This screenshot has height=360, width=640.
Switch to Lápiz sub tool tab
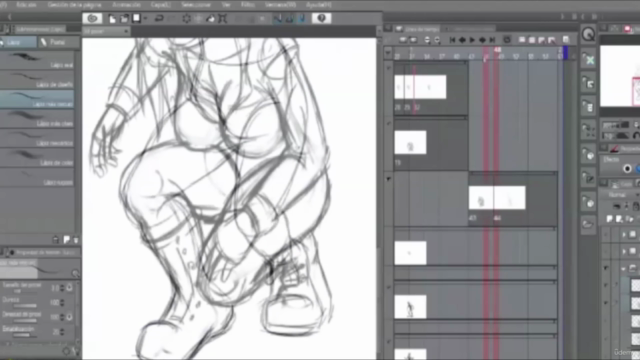click(x=18, y=42)
